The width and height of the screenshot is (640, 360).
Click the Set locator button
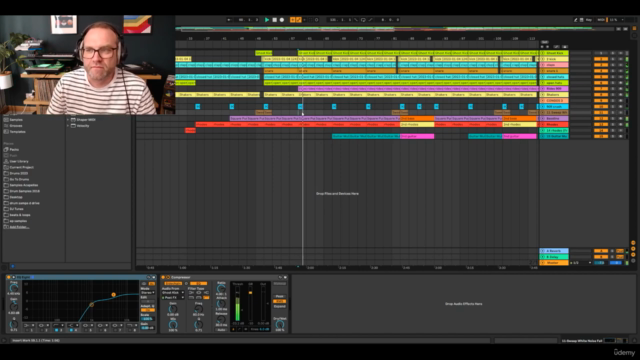click(544, 42)
